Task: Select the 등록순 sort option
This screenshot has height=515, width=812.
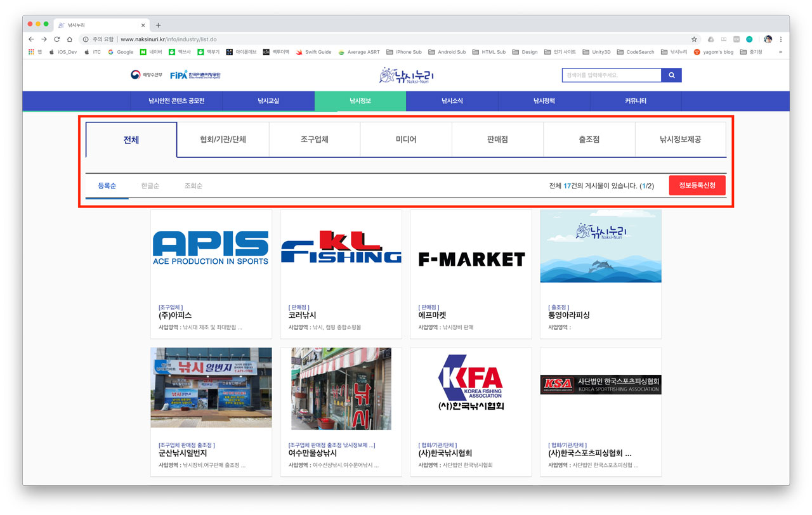Action: tap(107, 186)
